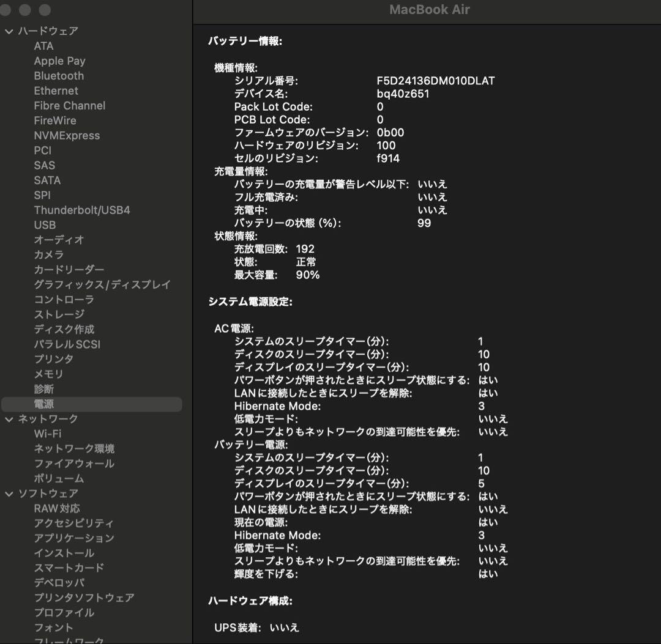Select Bluetooth in the sidebar

point(59,76)
